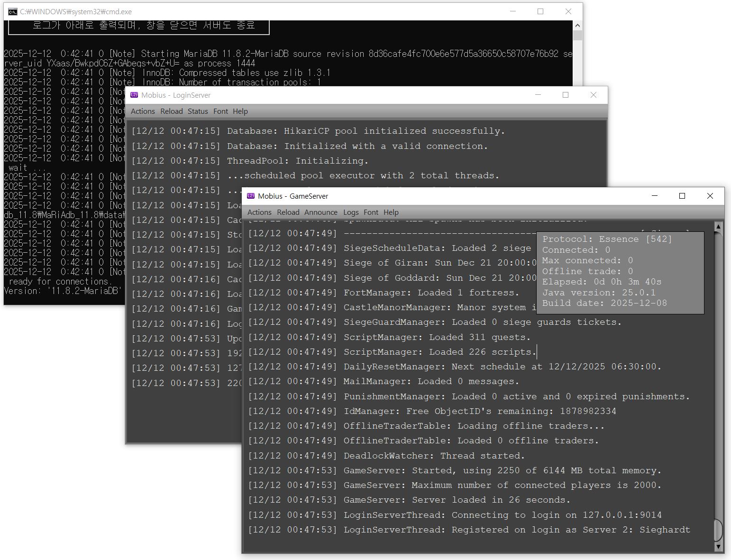The width and height of the screenshot is (731, 560).
Task: Open the Logs menu in GameServer
Action: coord(351,212)
